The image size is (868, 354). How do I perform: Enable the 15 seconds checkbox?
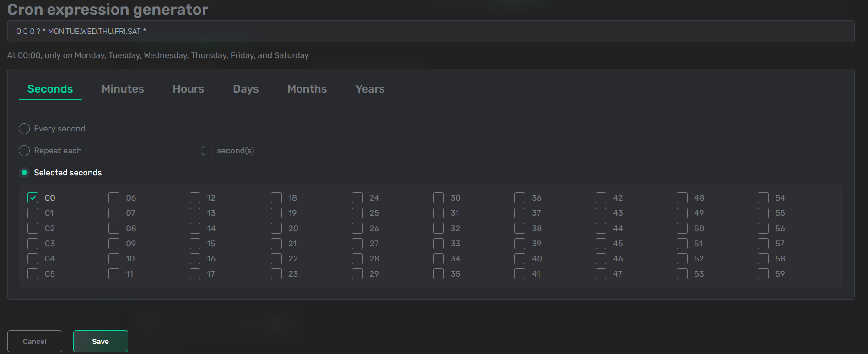point(195,244)
